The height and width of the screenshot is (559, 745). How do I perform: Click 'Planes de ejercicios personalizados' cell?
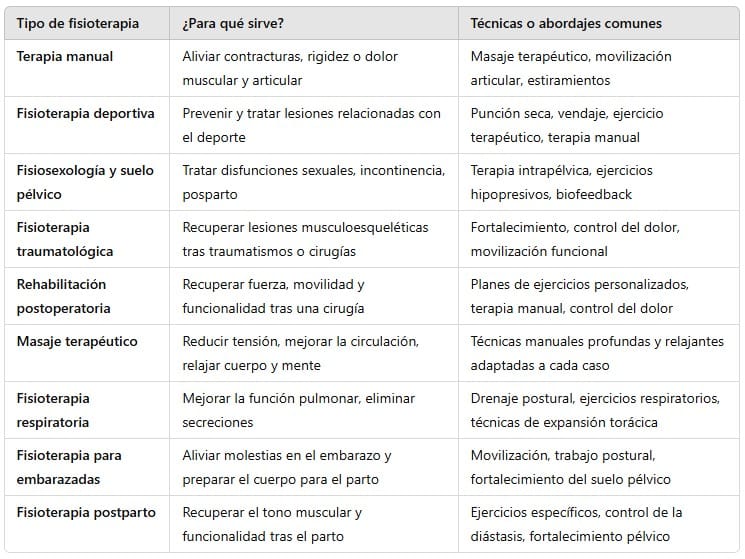tap(579, 296)
